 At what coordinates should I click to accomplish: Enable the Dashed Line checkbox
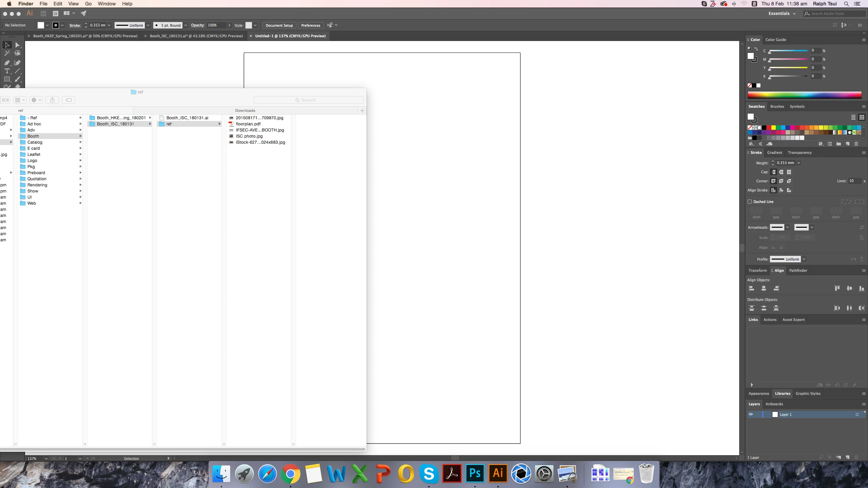tap(750, 202)
